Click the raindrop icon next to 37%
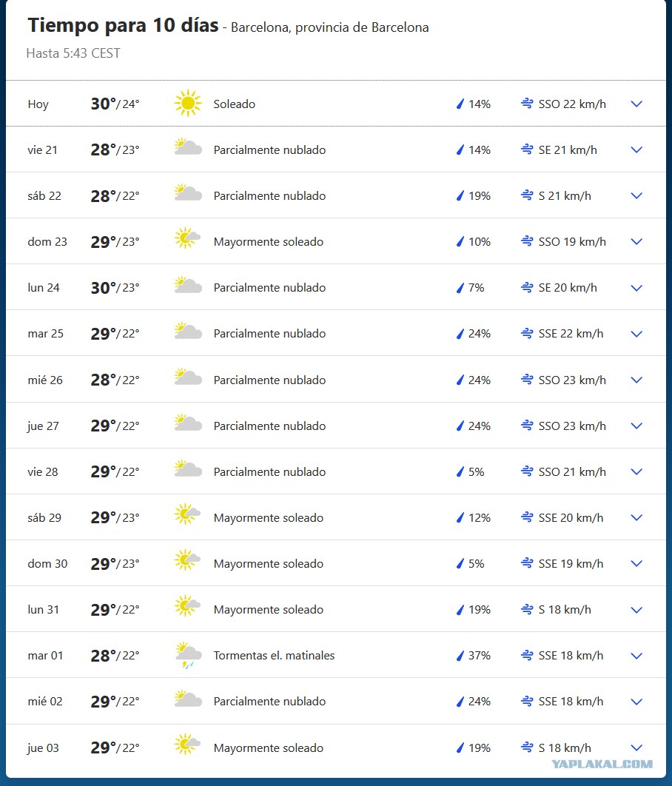 pos(460,655)
